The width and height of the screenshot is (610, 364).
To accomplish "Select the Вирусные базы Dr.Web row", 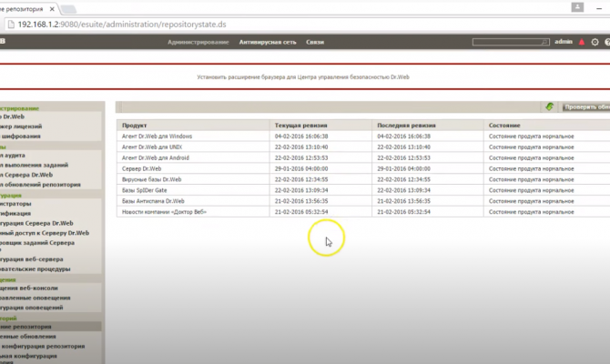I will click(363, 179).
